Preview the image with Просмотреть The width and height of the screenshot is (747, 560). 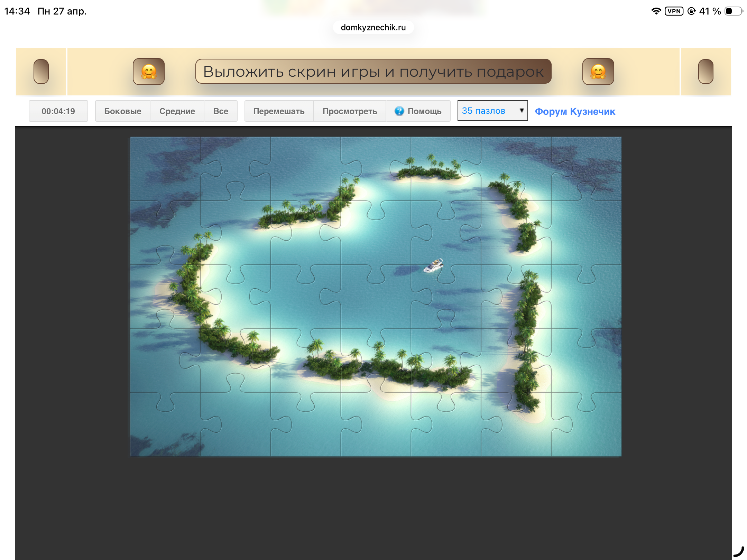coord(350,111)
